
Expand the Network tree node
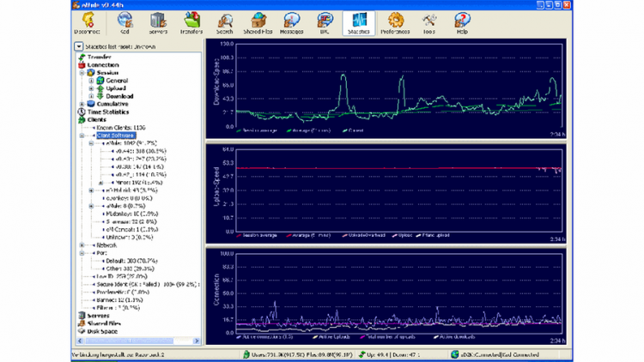82,245
